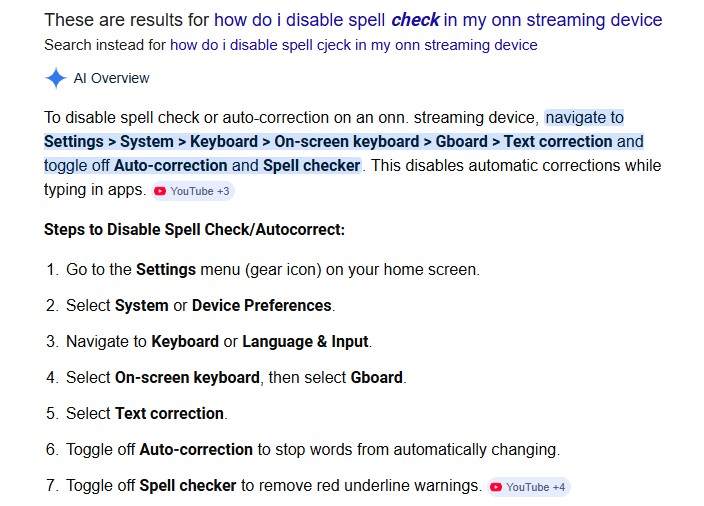Click the blue AI Overview sparkle icon
704x506 pixels.
coord(56,78)
